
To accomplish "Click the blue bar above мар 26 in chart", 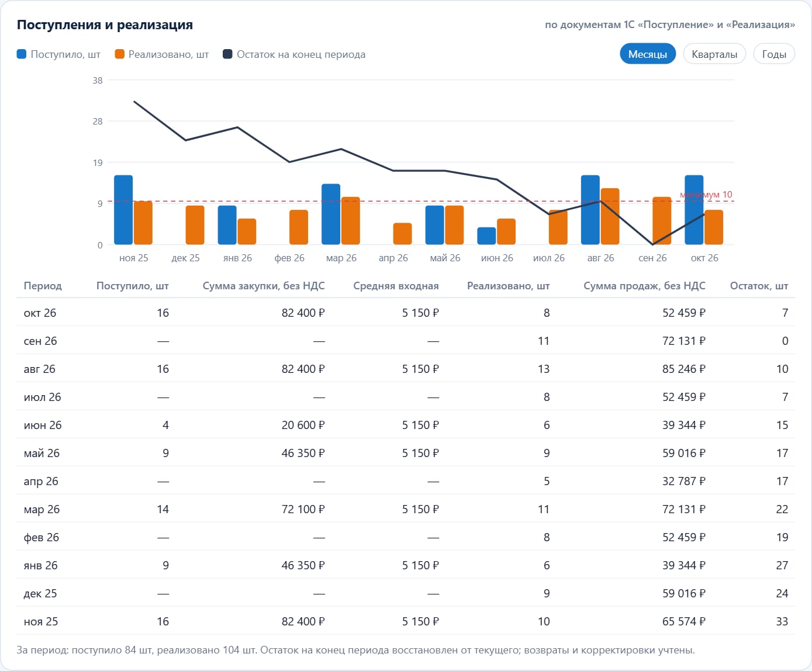I will (x=331, y=214).
